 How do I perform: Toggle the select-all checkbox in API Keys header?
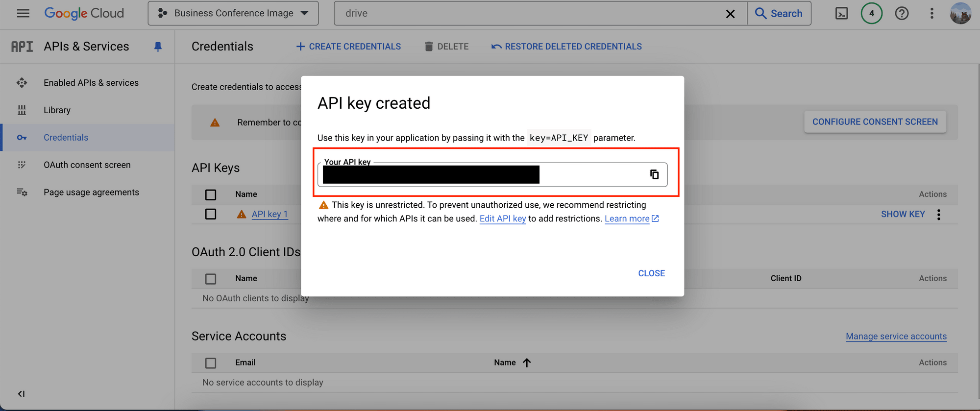click(x=211, y=194)
